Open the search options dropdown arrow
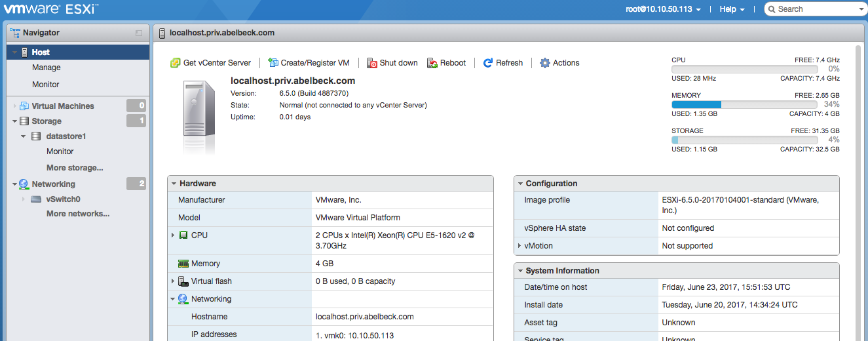868x341 pixels. coord(861,9)
